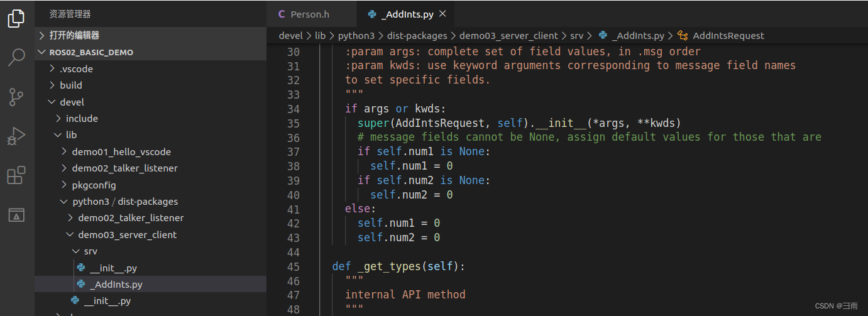This screenshot has width=868, height=316.
Task: Click the 资源管理器 panel title
Action: [x=70, y=13]
